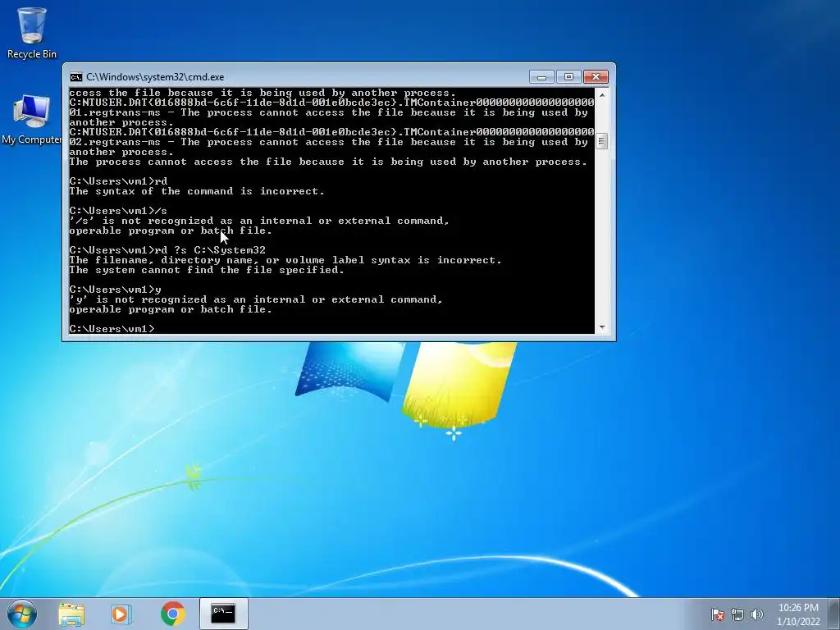The width and height of the screenshot is (840, 630).
Task: Click the cmd scrollbar thumb
Action: [601, 141]
